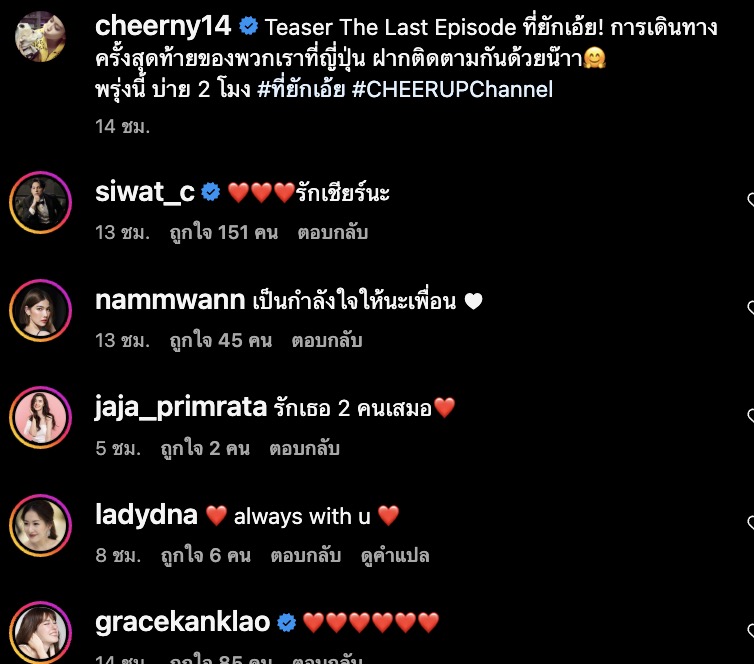See translation (ดูคำแปล) of ladydna's comment
This screenshot has height=664, width=754.
click(395, 556)
